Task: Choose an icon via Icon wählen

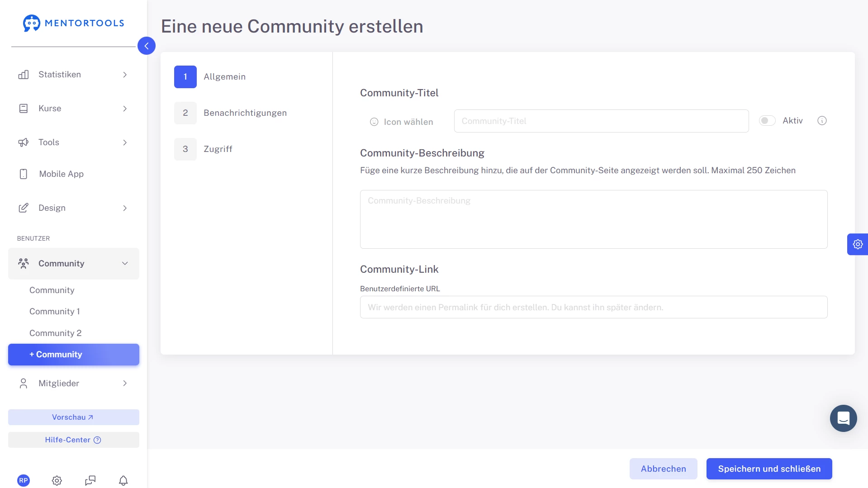Action: (401, 122)
